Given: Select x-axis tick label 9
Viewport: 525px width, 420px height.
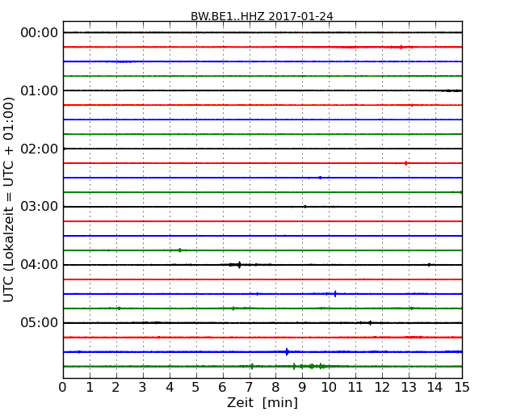Looking at the screenshot, I should [302, 388].
